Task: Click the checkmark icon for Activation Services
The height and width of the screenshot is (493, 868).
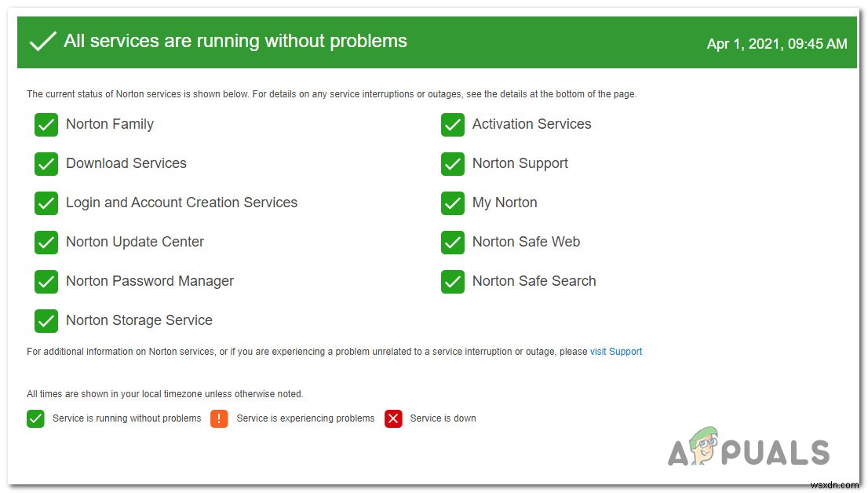Action: [453, 124]
